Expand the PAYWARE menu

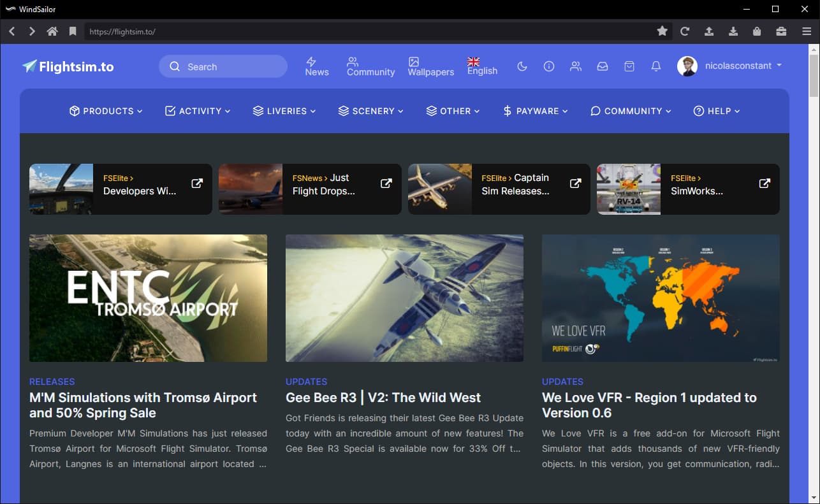point(536,111)
